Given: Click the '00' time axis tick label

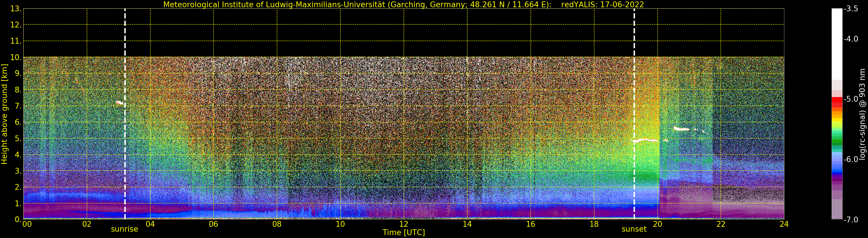Looking at the screenshot, I should click(x=27, y=224).
